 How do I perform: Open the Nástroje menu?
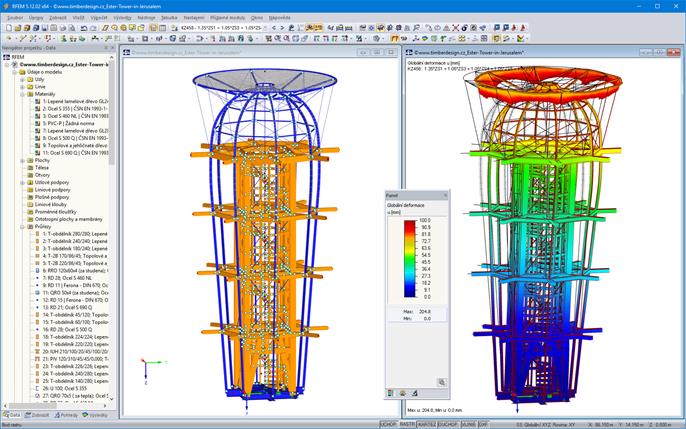(x=146, y=18)
